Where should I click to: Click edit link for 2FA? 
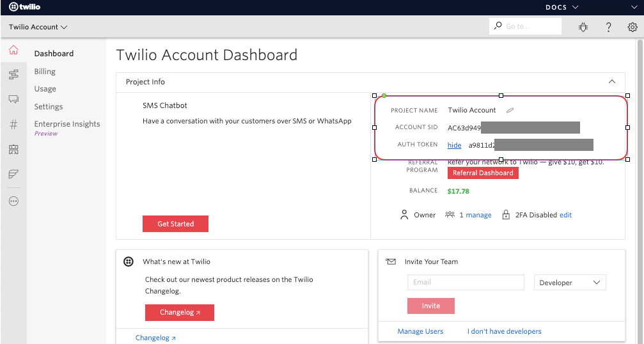565,215
